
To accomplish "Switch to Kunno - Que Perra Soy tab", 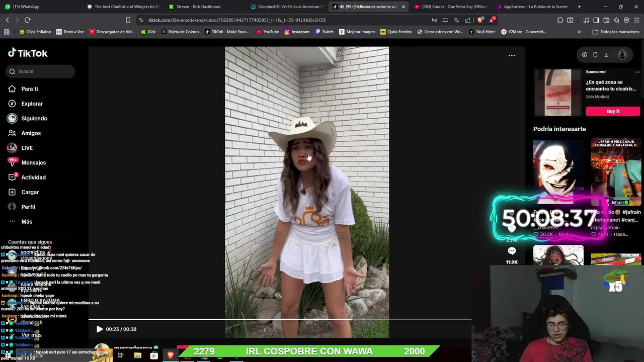I will pos(450,7).
